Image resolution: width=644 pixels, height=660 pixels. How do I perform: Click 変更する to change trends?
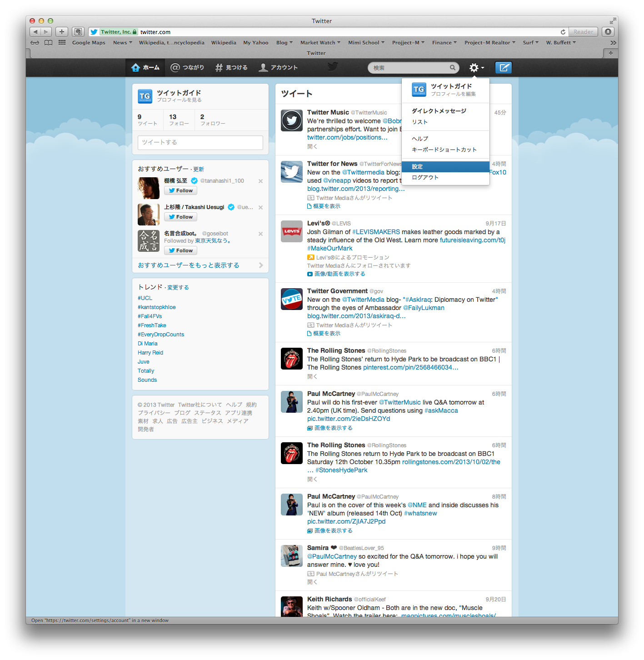click(178, 287)
